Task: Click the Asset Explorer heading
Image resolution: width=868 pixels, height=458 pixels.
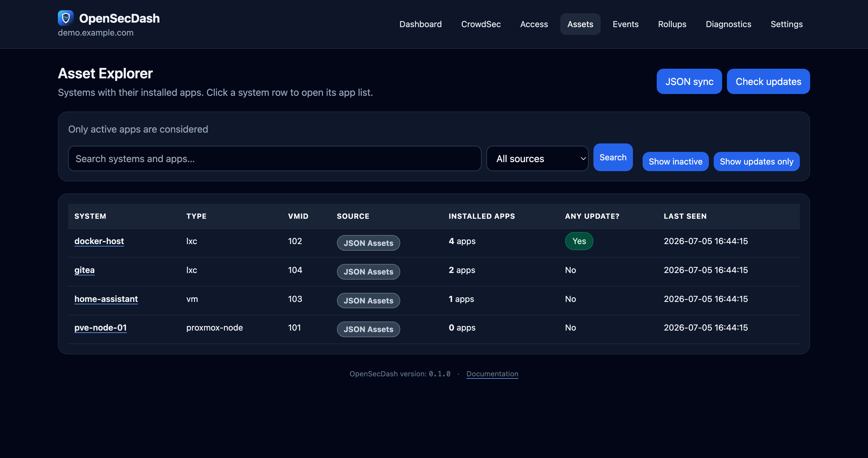Action: point(105,74)
